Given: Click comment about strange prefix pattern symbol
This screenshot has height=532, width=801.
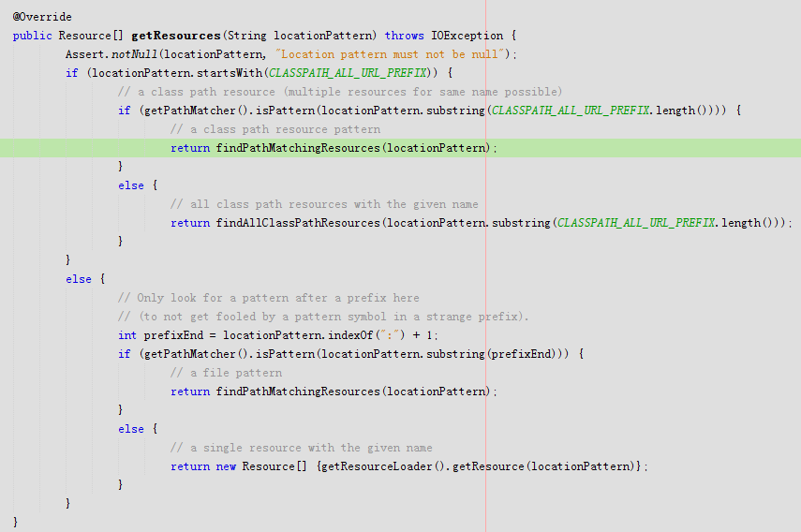Looking at the screenshot, I should click(x=323, y=317).
